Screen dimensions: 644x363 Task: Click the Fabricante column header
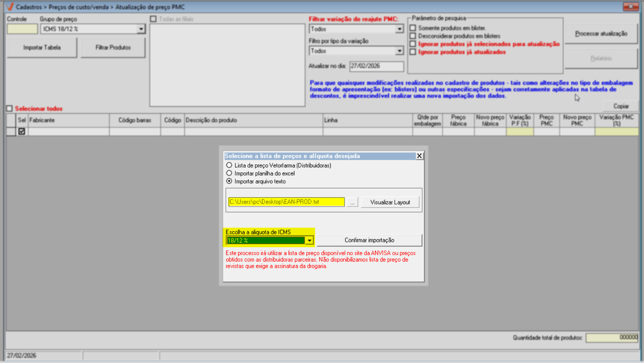tap(69, 120)
